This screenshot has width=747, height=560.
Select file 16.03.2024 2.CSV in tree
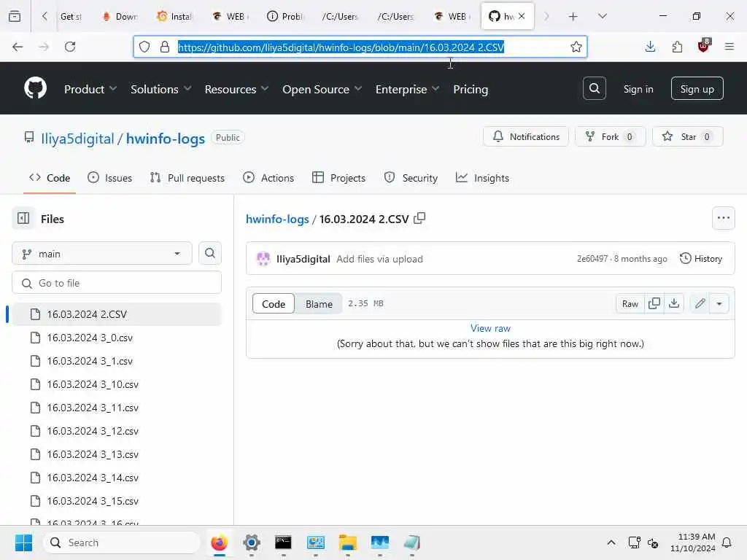[x=117, y=314]
